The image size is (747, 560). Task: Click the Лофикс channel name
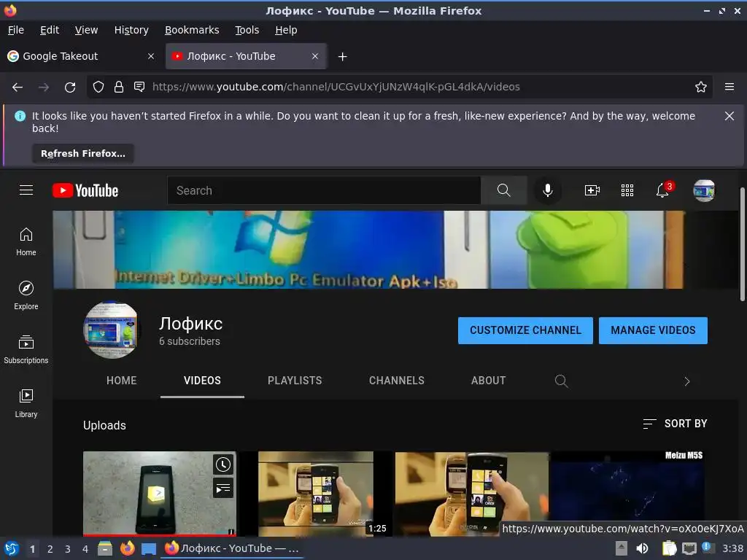(x=190, y=324)
